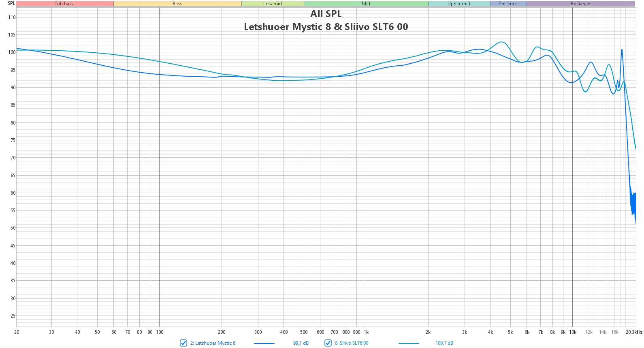Viewport: 644px width, 348px height.
Task: Select the Mid frequency band
Action: [x=366, y=4]
